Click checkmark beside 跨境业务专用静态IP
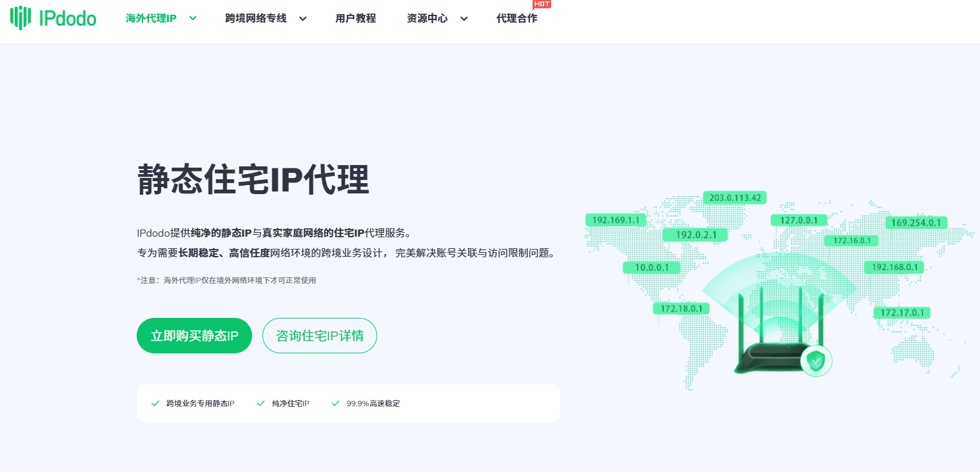This screenshot has width=980, height=472. [x=155, y=404]
